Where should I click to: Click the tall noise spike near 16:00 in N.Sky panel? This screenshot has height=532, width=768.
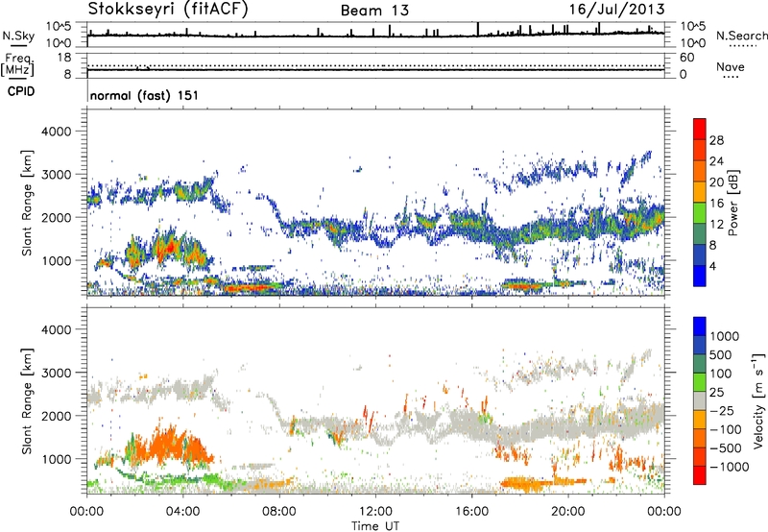tap(477, 30)
